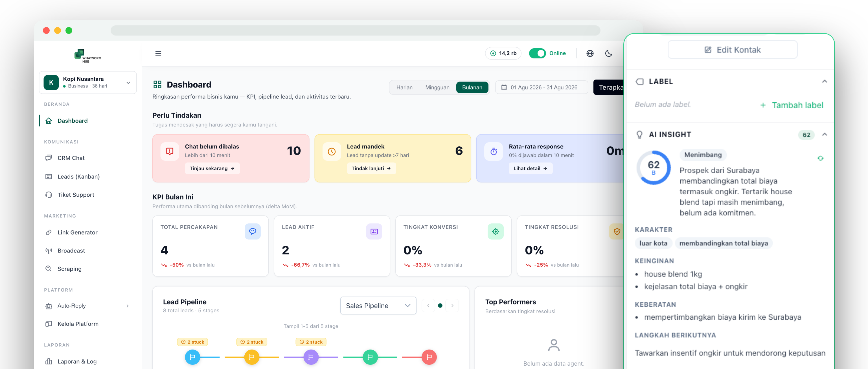This screenshot has width=868, height=369.
Task: Click the Tingkat Resolusi shield icon
Action: (x=617, y=231)
